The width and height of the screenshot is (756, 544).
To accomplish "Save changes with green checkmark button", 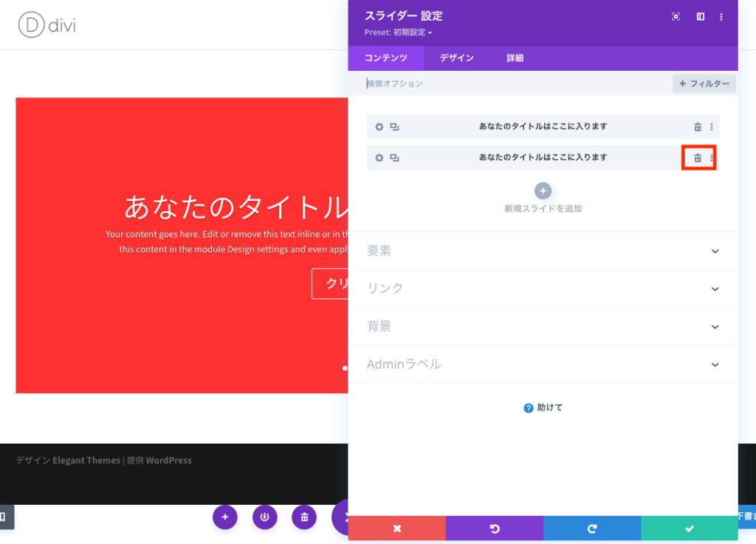I will pos(689,528).
